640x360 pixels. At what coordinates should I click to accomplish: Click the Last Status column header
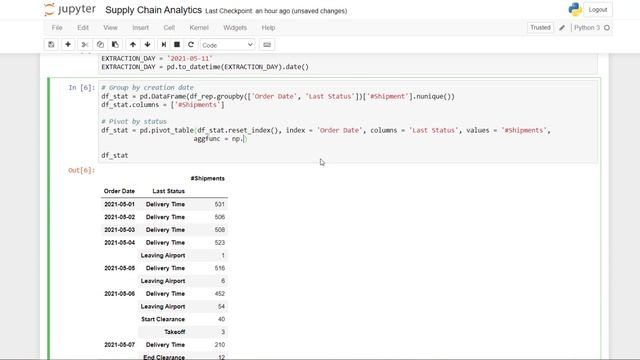point(169,191)
